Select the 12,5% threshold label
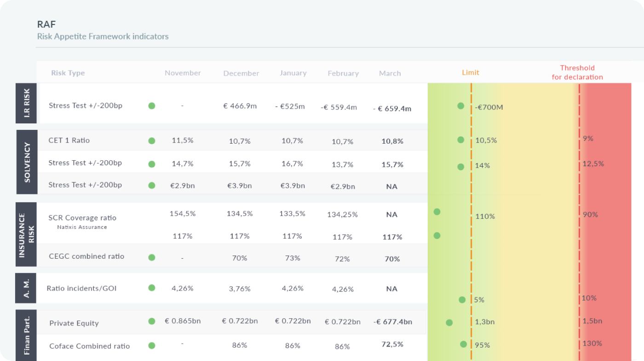Screen dimensions: 644x361 click(593, 164)
